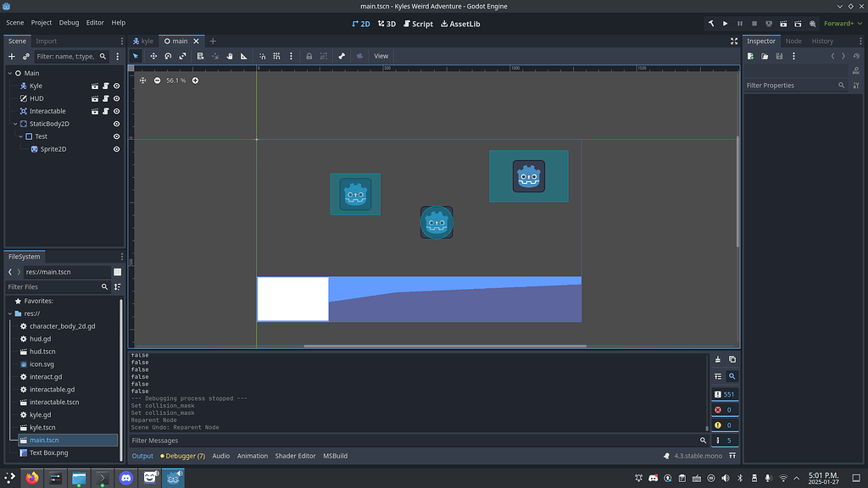Hide the Test node
The height and width of the screenshot is (488, 868).
116,136
